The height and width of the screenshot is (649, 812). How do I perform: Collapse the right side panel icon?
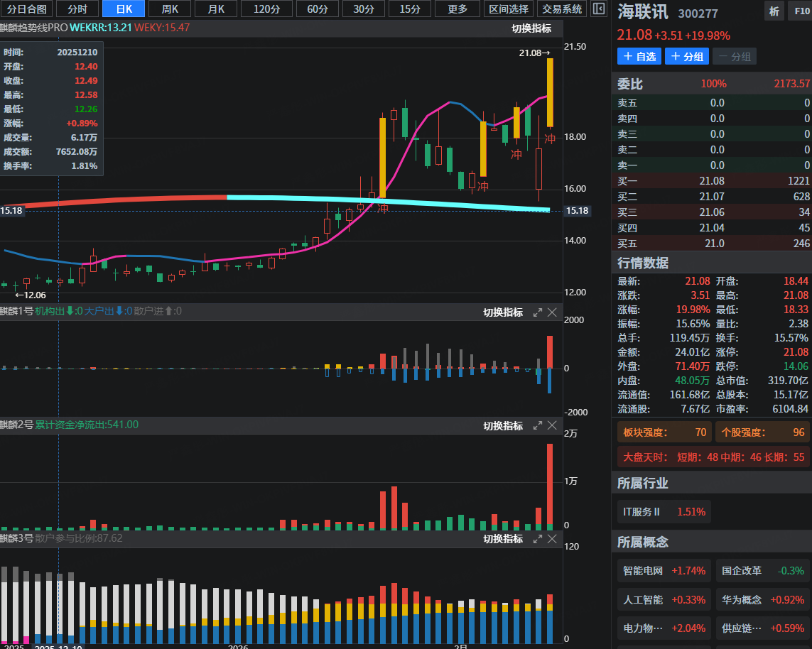[599, 9]
